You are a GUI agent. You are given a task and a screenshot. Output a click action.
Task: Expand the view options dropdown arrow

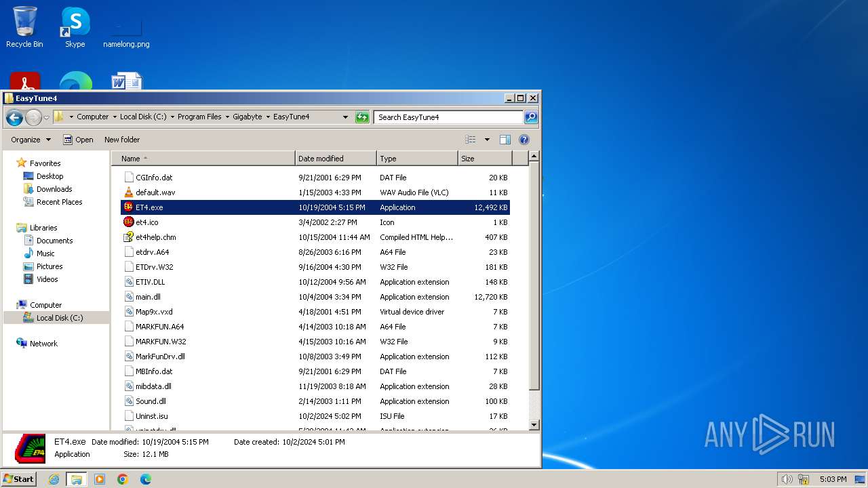pos(487,140)
